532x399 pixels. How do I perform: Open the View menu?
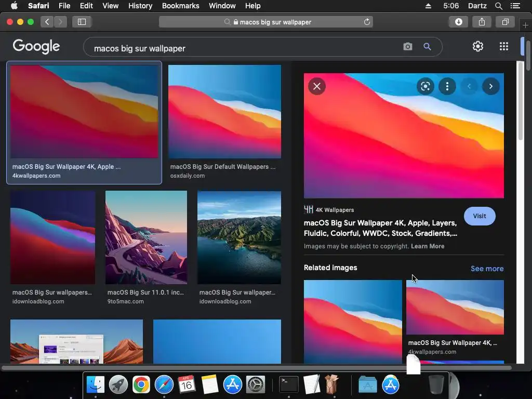[111, 6]
